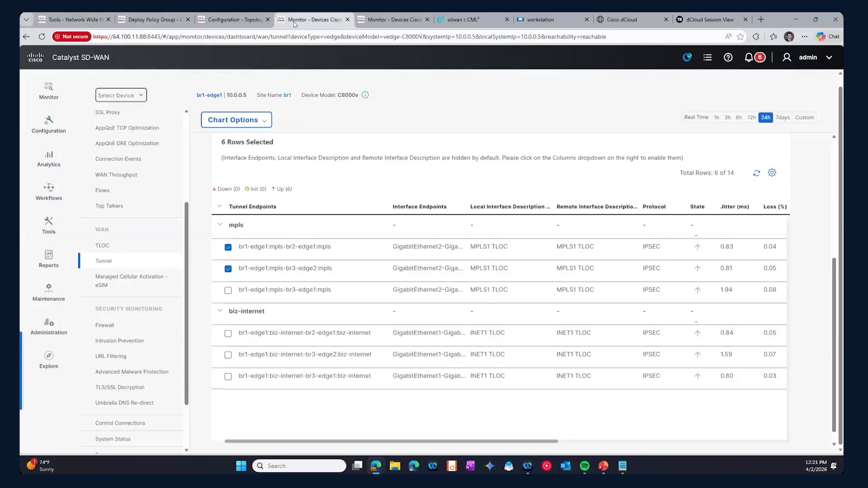868x488 pixels.
Task: Open the table columns gear icon
Action: point(772,173)
